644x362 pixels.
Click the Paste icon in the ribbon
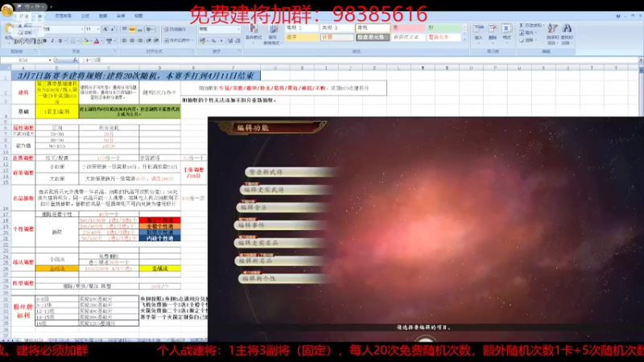(x=9, y=29)
